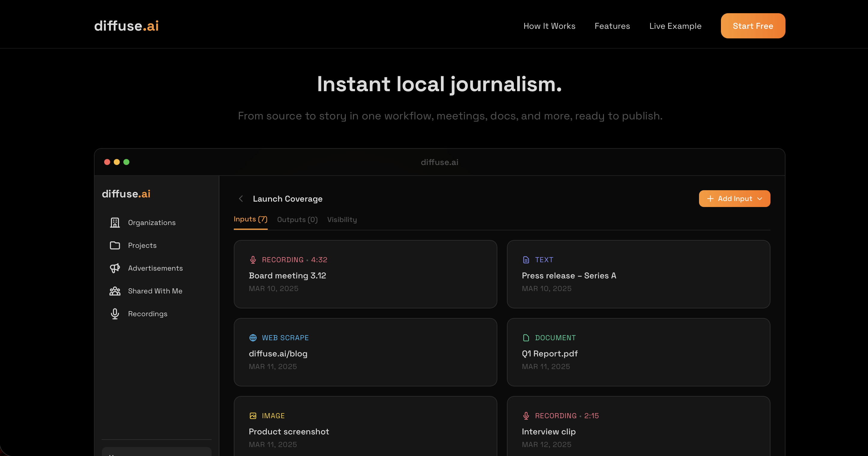Click the Projects folder icon
This screenshot has height=456, width=868.
pos(115,245)
